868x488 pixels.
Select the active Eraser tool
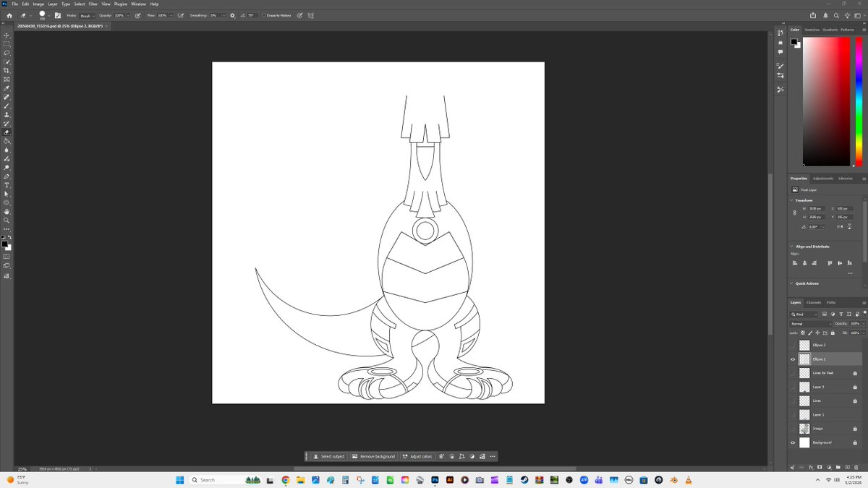click(x=7, y=132)
